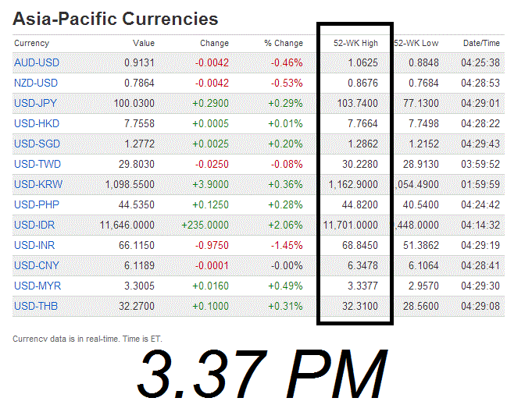Click the USD-INR currency pair
This screenshot has width=532, height=405.
click(35, 246)
